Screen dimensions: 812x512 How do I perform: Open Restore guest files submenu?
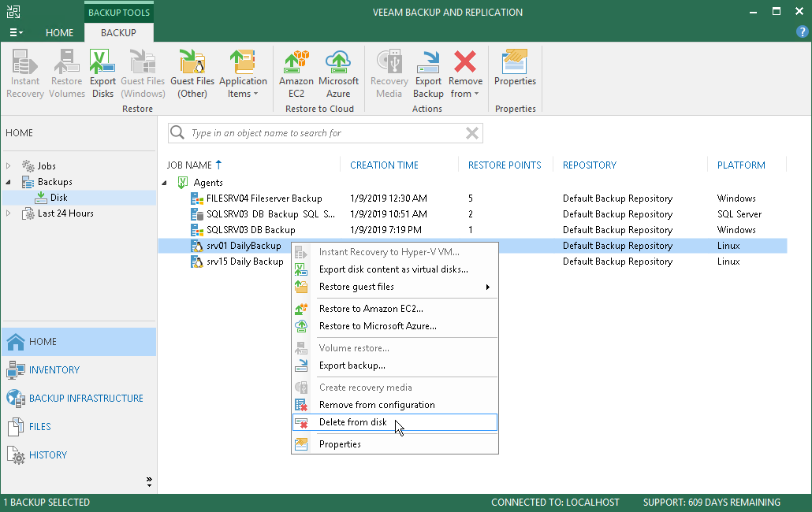[395, 287]
